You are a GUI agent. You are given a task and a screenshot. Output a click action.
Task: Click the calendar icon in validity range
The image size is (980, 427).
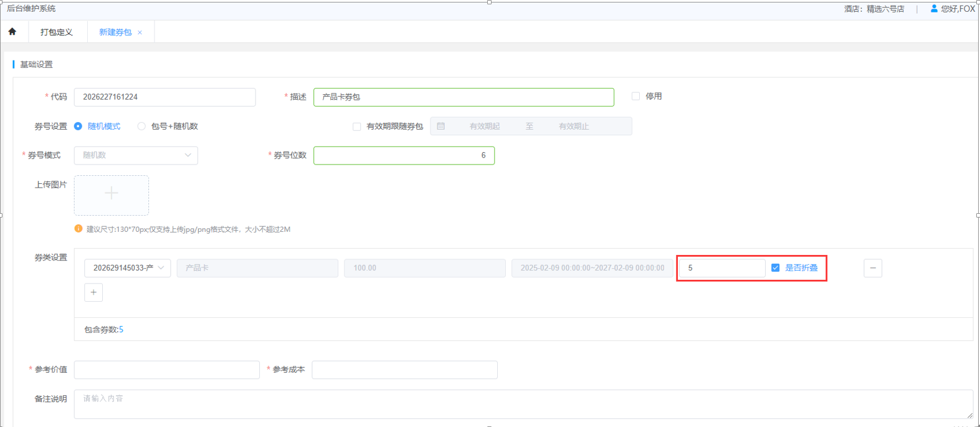point(441,127)
